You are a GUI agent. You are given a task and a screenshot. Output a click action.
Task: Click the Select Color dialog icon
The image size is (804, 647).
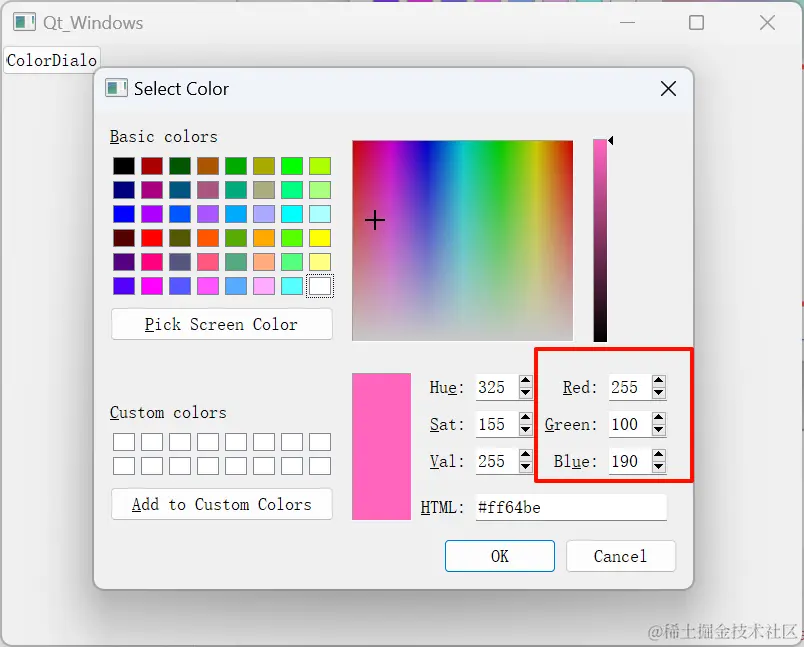point(117,88)
